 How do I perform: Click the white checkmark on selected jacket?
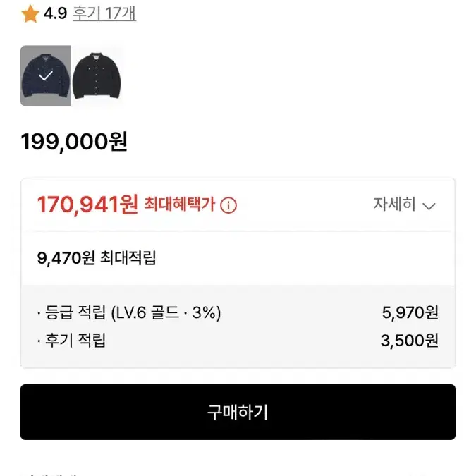click(46, 75)
